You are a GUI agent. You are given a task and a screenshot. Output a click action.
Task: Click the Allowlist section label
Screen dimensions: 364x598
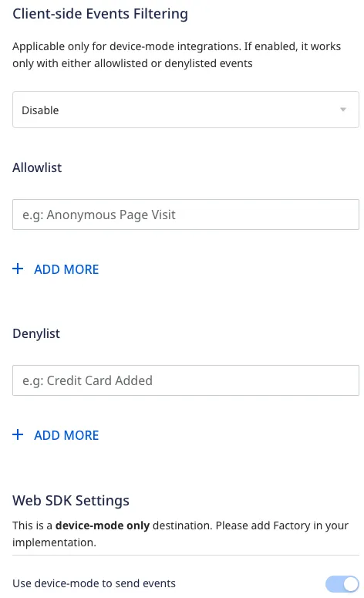tap(37, 167)
